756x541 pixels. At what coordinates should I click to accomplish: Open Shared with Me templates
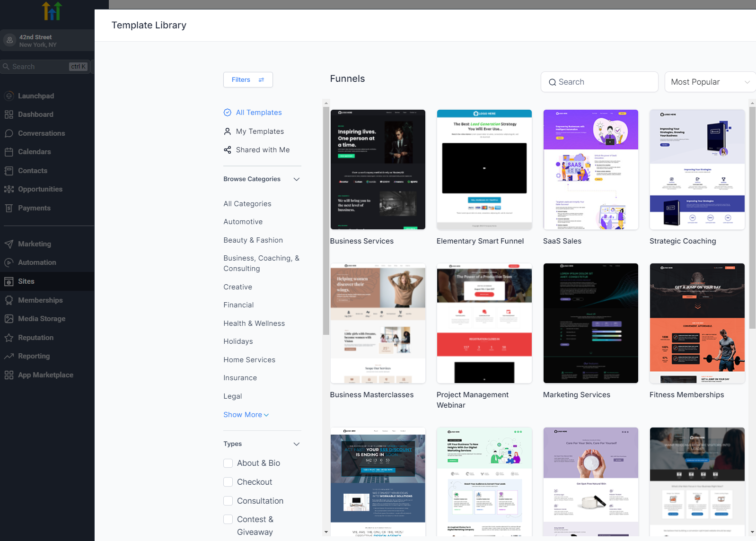point(263,150)
